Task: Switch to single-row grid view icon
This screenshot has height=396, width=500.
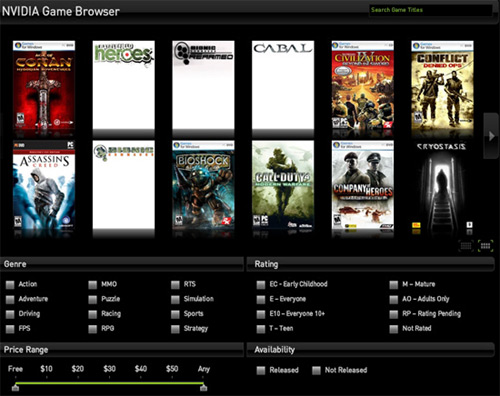Action: click(466, 246)
